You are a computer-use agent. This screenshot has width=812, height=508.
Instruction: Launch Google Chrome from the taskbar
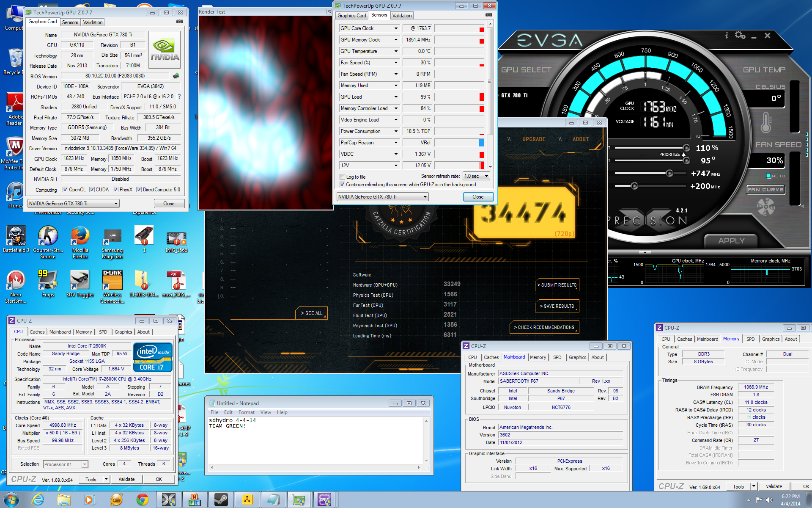[x=143, y=500]
